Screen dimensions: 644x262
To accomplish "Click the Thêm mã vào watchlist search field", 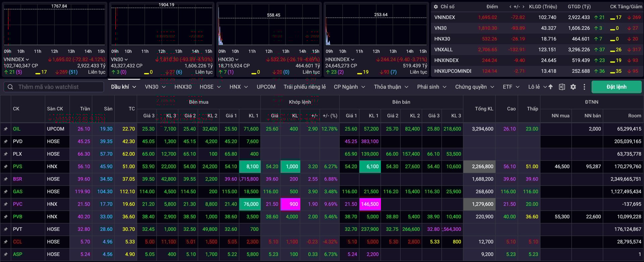I will click(x=57, y=87).
